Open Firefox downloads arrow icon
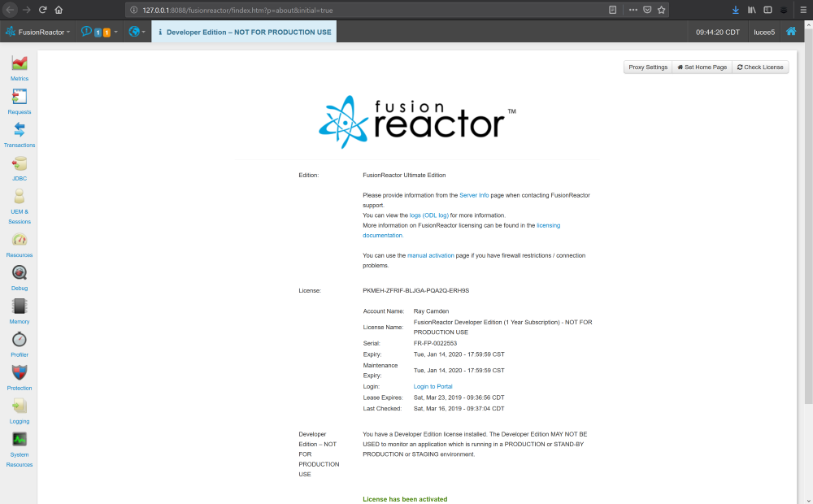This screenshot has width=813, height=504. pos(735,10)
